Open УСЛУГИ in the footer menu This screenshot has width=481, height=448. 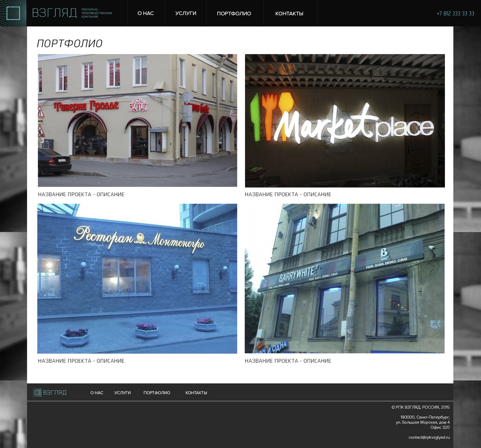coord(122,393)
